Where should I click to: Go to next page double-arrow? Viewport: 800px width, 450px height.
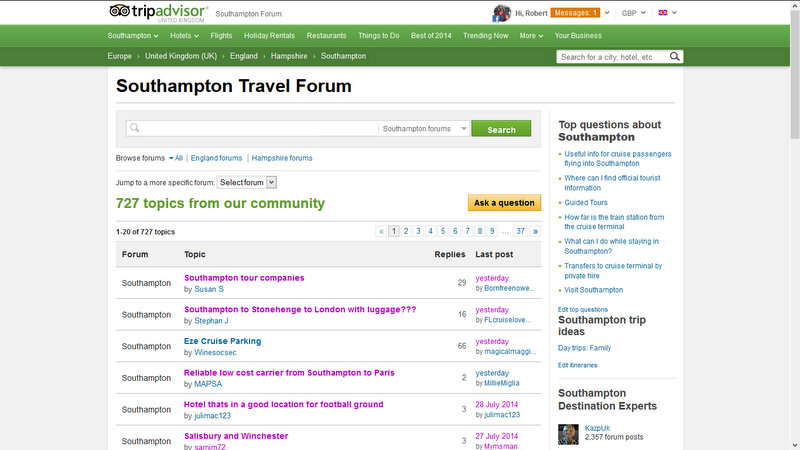(535, 231)
